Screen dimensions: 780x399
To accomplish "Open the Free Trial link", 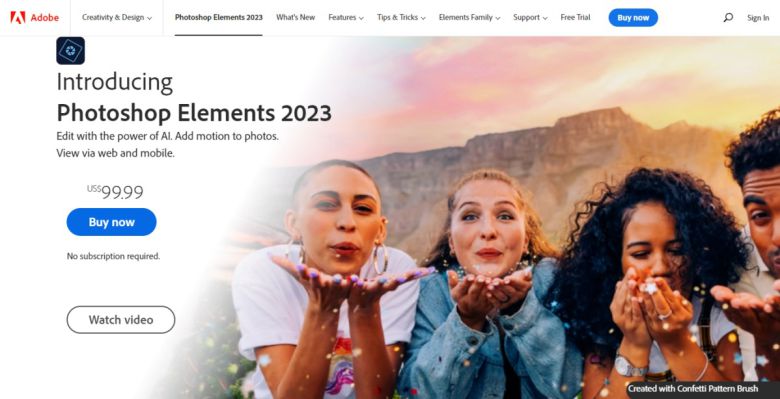I will [575, 17].
